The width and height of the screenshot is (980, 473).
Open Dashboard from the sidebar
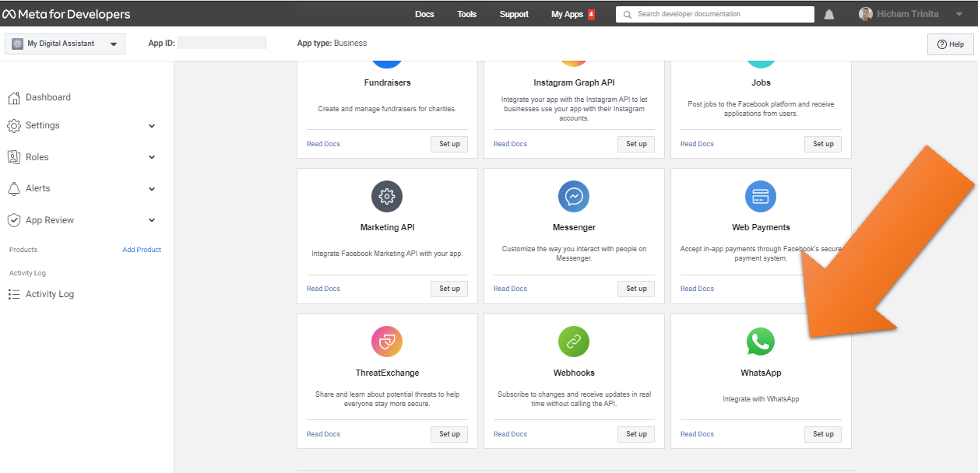pyautogui.click(x=48, y=97)
